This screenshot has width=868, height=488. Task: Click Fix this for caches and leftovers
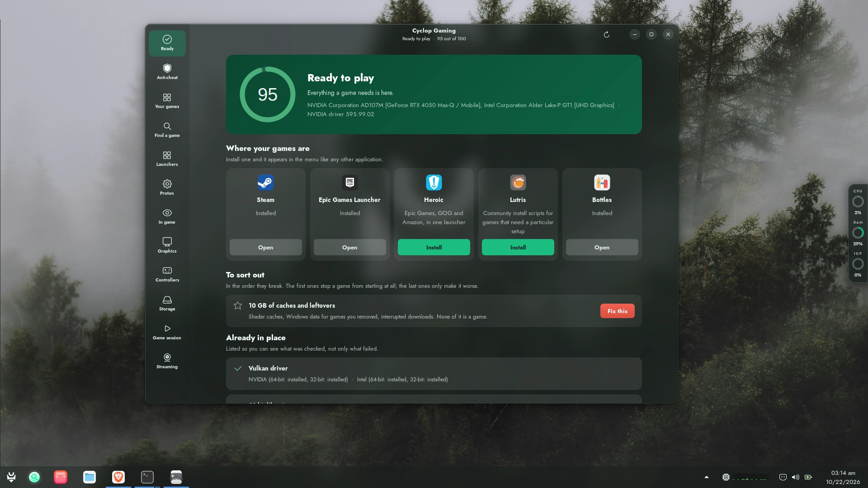coord(617,311)
